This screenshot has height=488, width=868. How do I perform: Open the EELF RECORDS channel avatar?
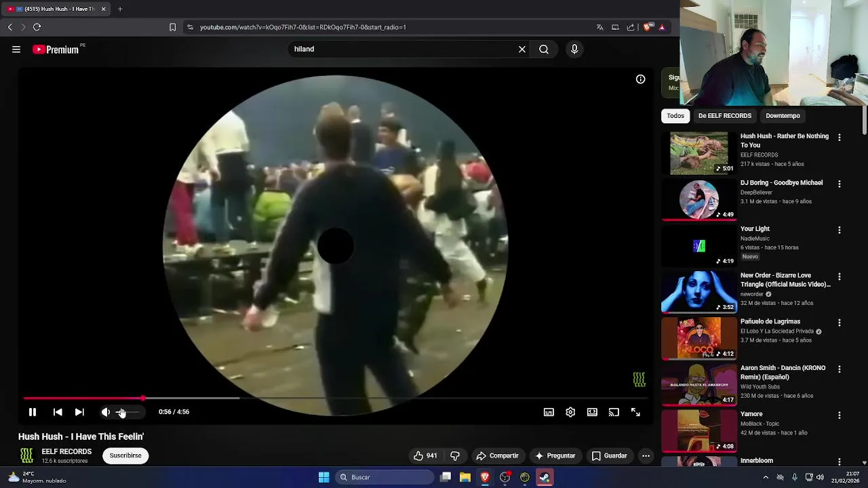pyautogui.click(x=26, y=455)
